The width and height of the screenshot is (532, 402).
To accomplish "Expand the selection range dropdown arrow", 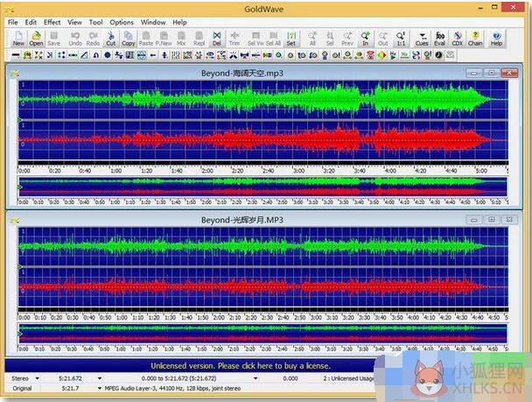I will (x=255, y=378).
